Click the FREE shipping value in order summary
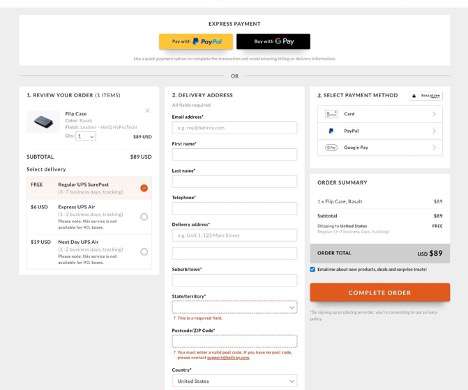Image resolution: width=468 pixels, height=390 pixels. tap(437, 226)
